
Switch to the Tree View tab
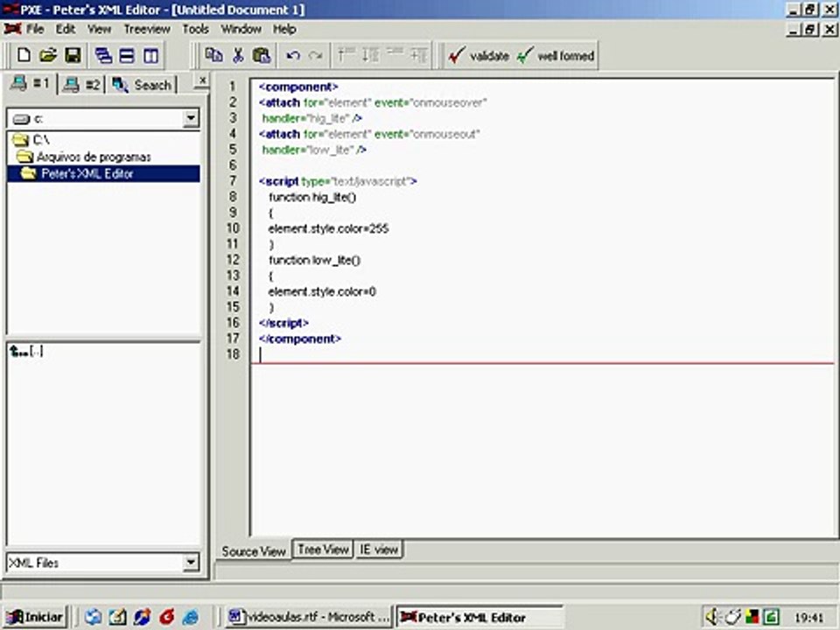click(x=323, y=549)
